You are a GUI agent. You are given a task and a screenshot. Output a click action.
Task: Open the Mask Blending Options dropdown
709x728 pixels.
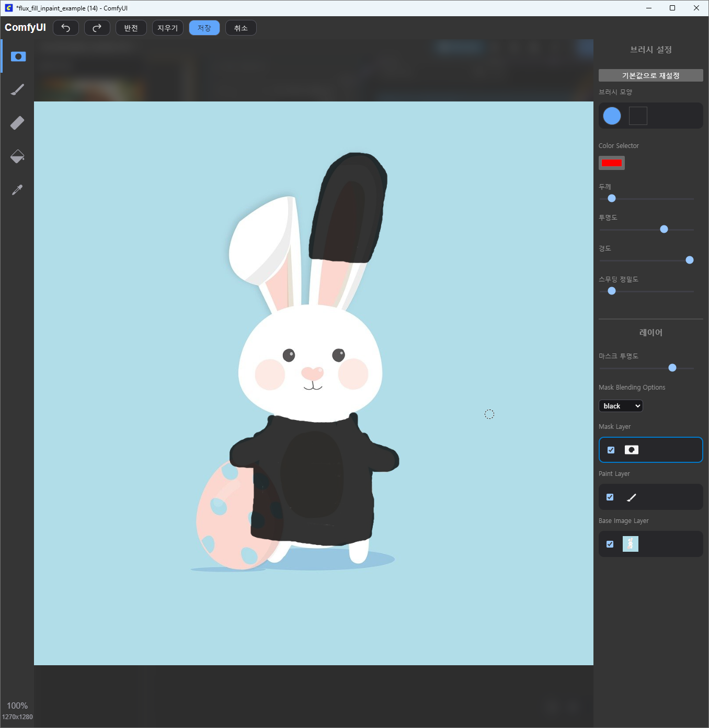point(621,406)
